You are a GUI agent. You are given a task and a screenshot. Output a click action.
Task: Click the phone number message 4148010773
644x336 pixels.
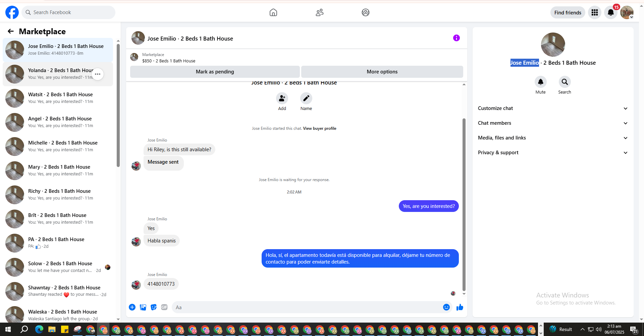(161, 284)
